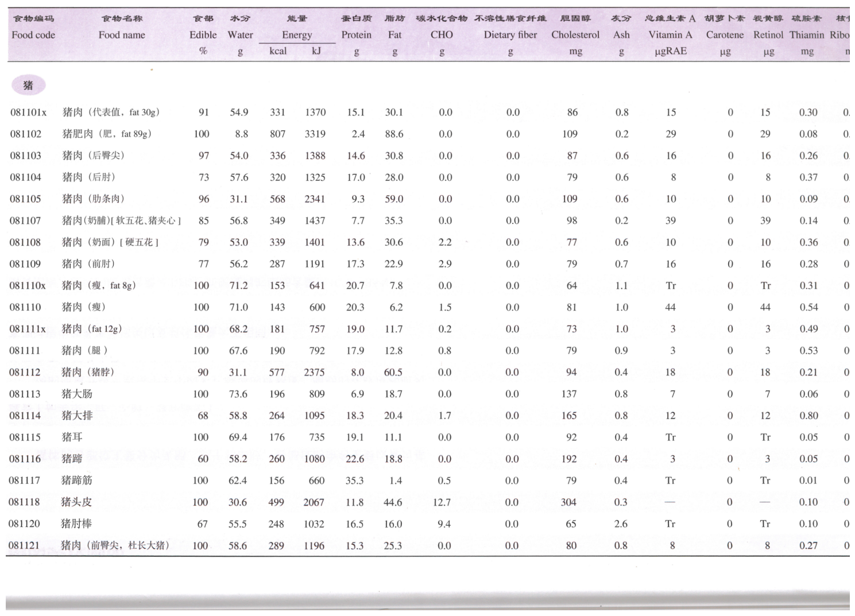Viewport: 855px width, 616px height.
Task: Click the 猪蹄筋 food name
Action: coord(76,480)
